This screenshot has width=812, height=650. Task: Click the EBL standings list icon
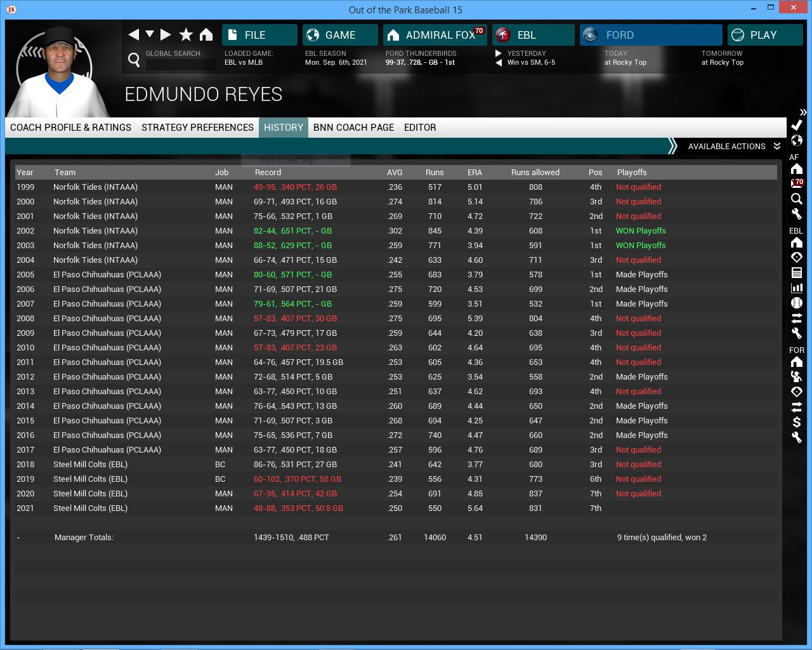coord(797,272)
